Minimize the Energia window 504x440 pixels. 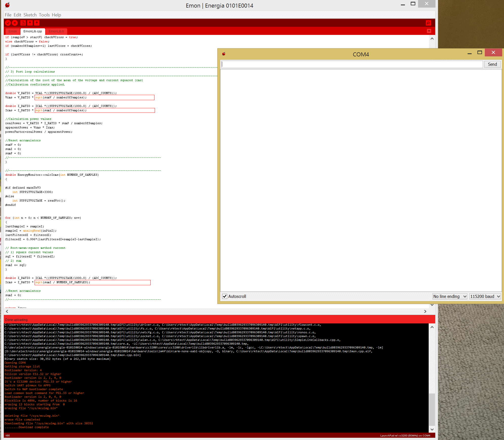point(403,4)
